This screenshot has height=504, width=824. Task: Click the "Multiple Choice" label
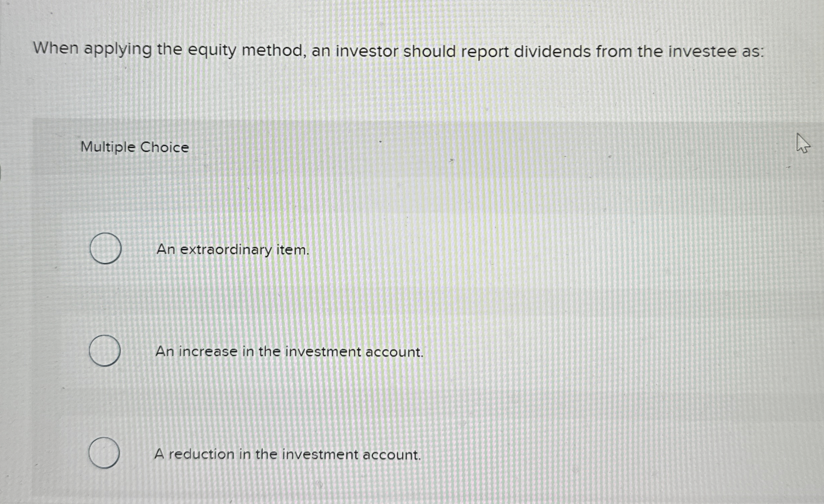point(135,146)
